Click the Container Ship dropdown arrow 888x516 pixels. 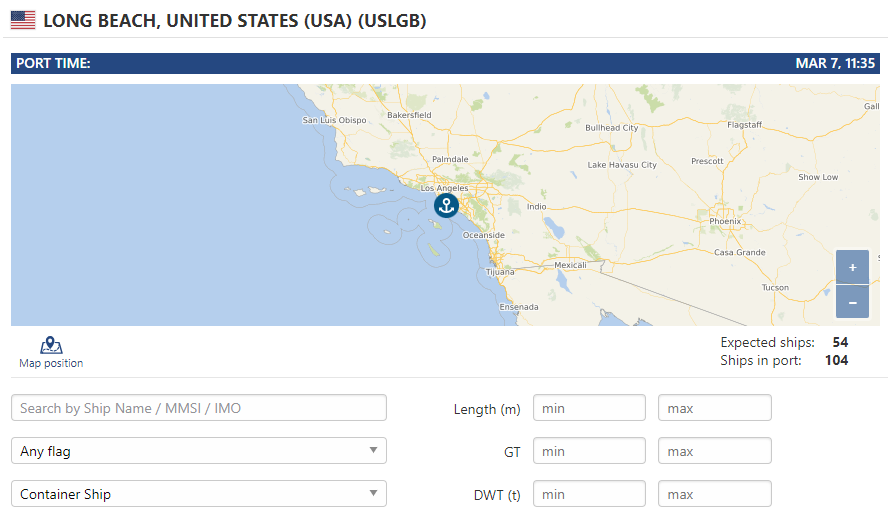(x=373, y=493)
